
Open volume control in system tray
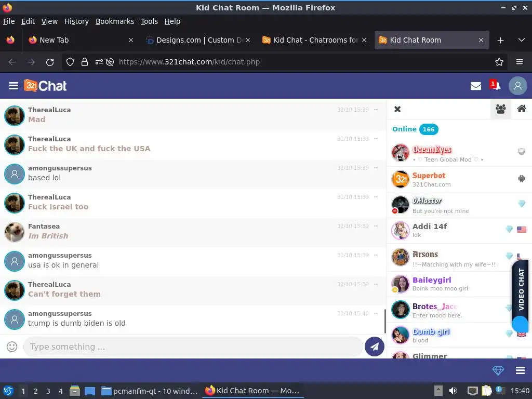[453, 391]
